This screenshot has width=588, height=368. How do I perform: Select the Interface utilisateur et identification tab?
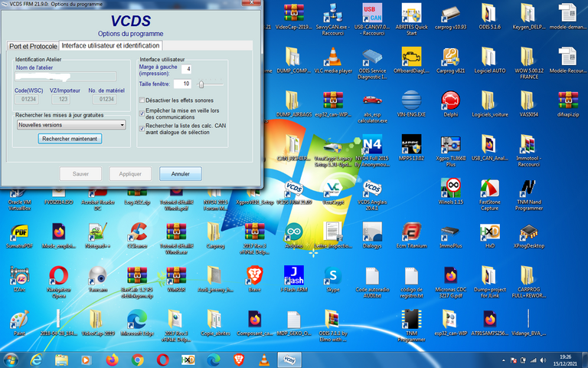click(110, 45)
